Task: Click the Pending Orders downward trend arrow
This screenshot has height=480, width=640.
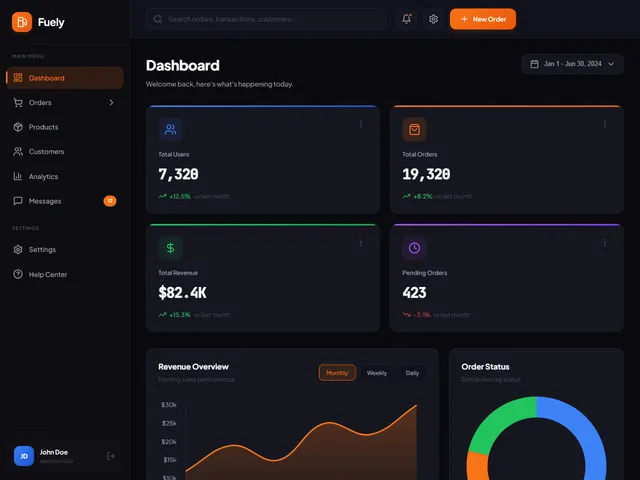Action: [x=407, y=315]
